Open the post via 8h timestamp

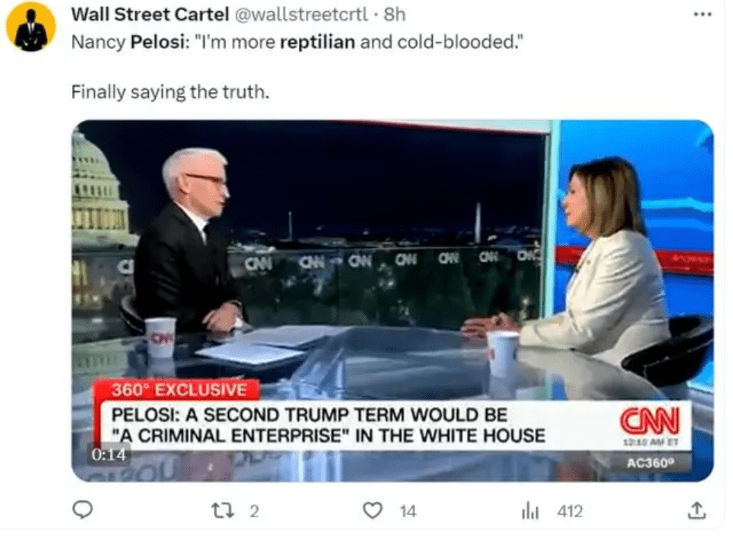click(x=394, y=15)
